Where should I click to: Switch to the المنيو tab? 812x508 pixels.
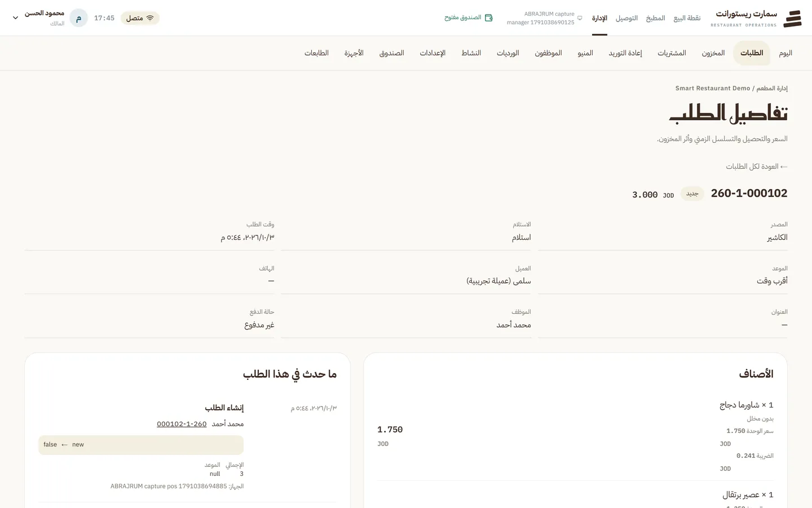point(585,53)
